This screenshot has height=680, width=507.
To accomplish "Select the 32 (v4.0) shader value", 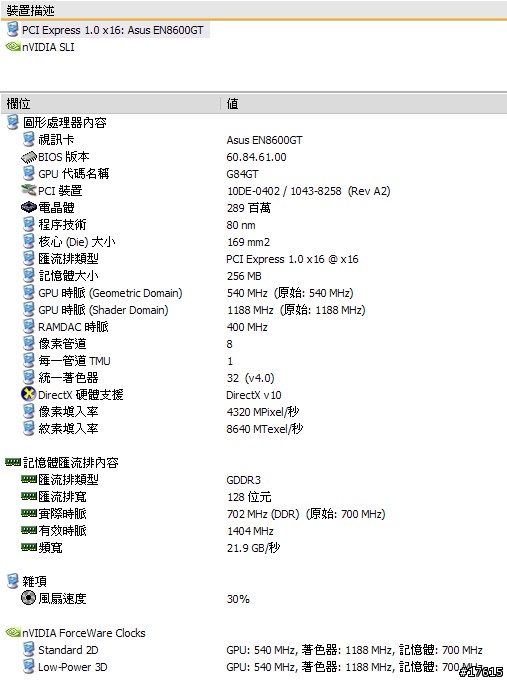I will pyautogui.click(x=250, y=378).
